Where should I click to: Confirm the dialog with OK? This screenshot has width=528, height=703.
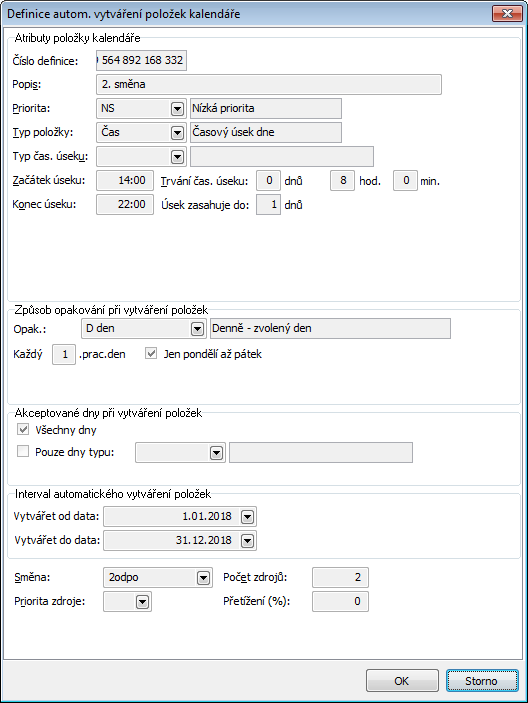tap(402, 681)
